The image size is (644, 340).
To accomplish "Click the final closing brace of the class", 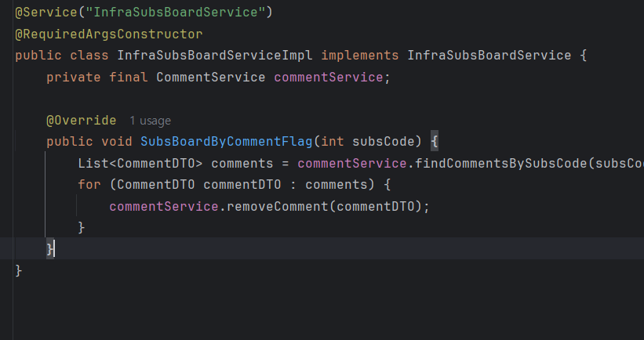I will click(19, 271).
